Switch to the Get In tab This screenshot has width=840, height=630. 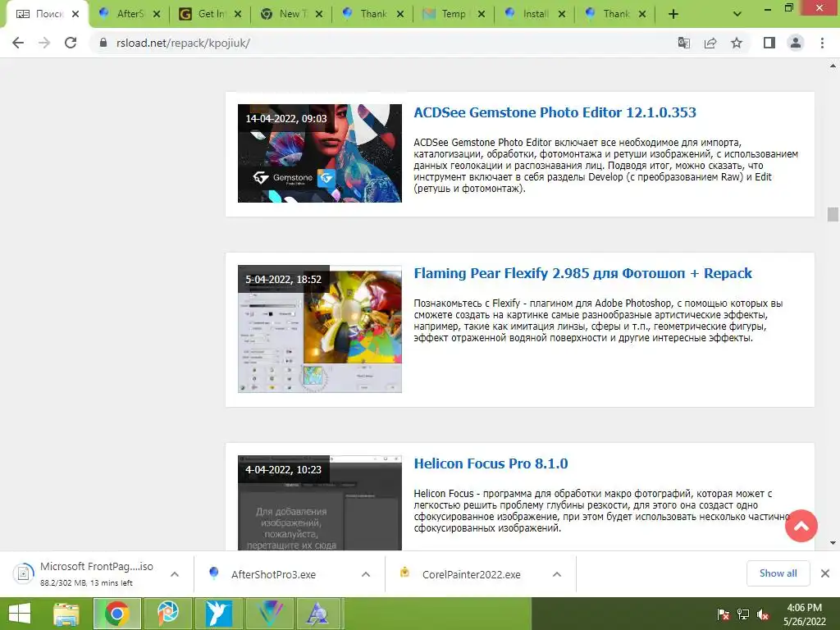209,14
